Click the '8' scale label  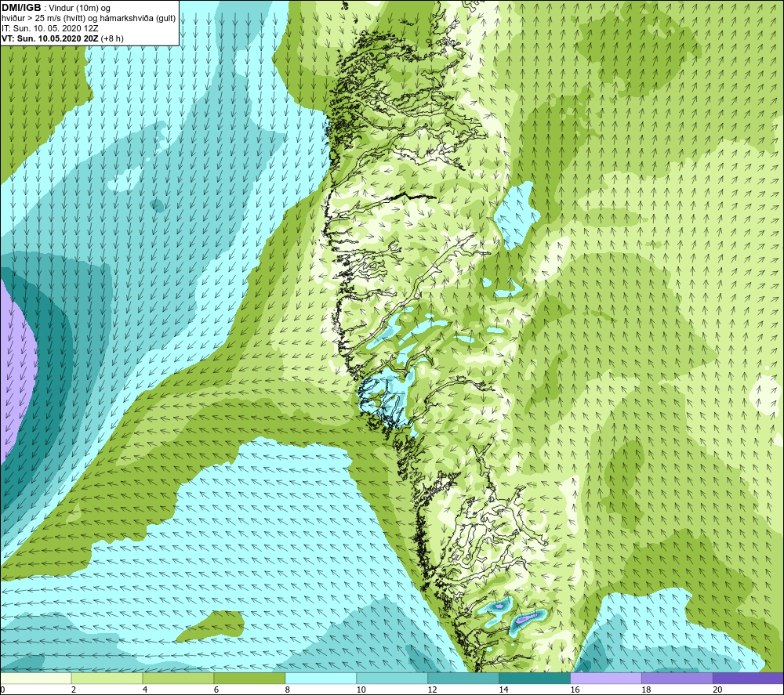pyautogui.click(x=288, y=690)
